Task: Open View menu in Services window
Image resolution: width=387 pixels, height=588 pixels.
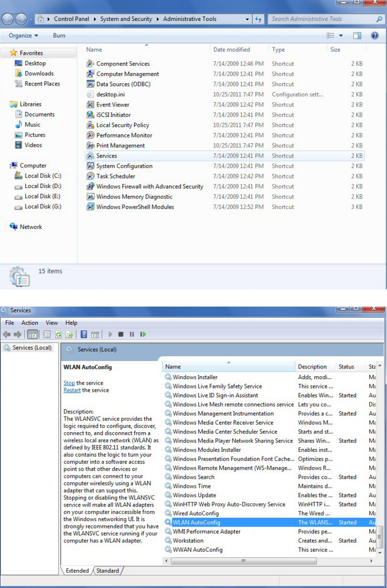Action: point(52,323)
